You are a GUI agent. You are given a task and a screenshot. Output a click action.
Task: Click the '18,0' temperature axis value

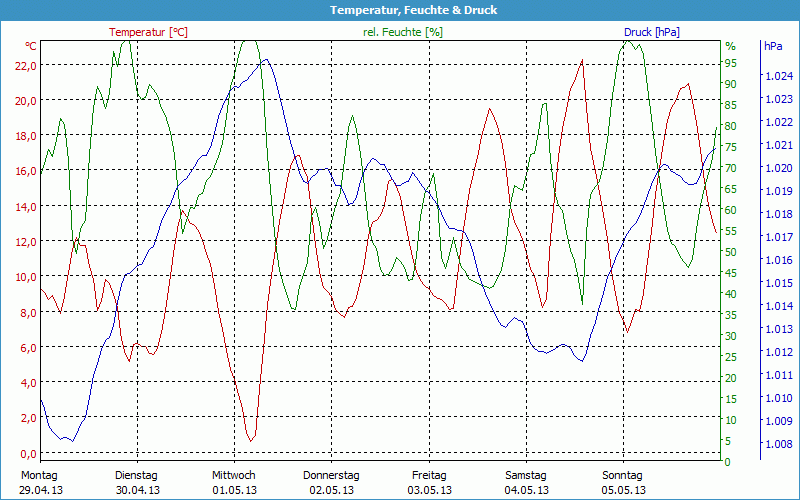click(x=26, y=136)
